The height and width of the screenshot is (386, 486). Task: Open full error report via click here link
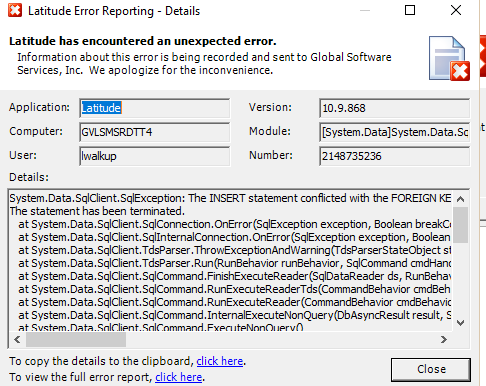click(x=179, y=377)
